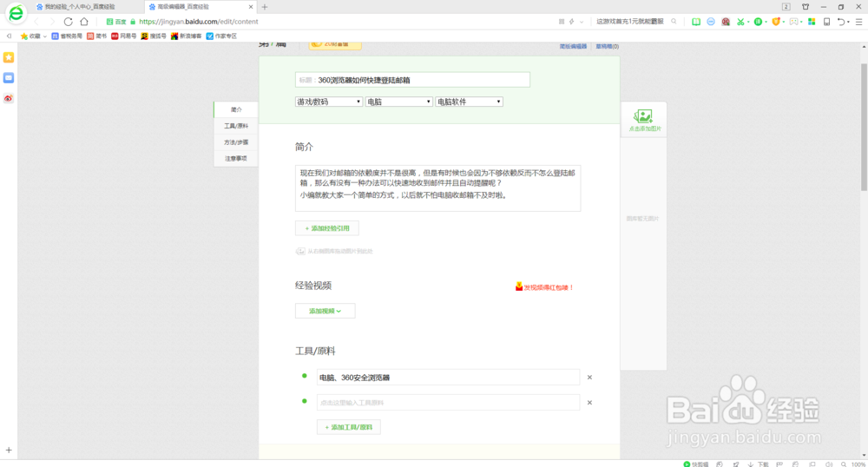Click 发视频得红包 red link
The width and height of the screenshot is (868, 467).
[x=544, y=287]
